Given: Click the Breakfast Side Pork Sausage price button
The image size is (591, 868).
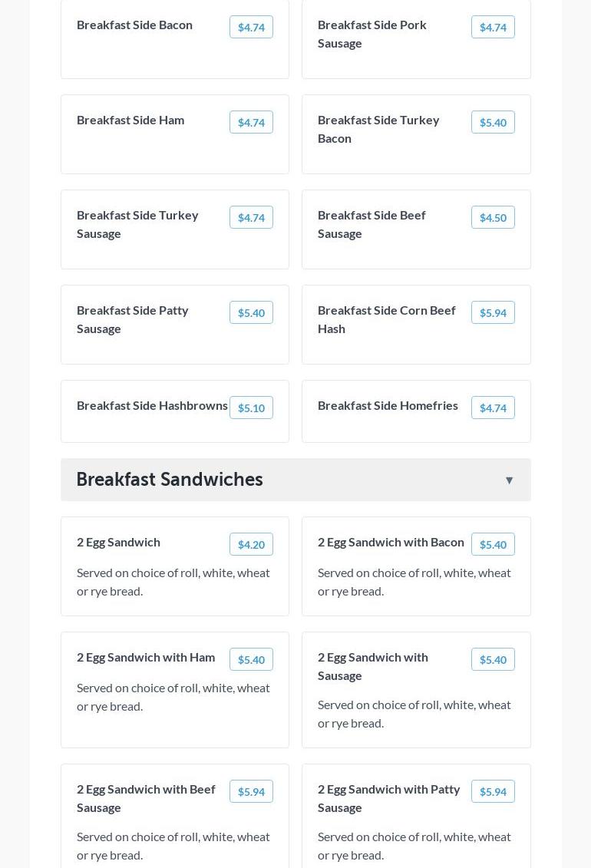Looking at the screenshot, I should (493, 28).
